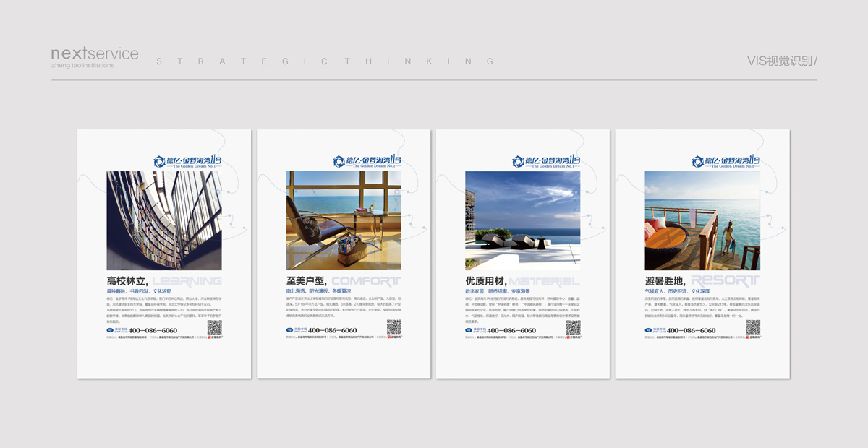This screenshot has width=868, height=448.
Task: Click the '至美户型,' headline
Action: tap(308, 281)
